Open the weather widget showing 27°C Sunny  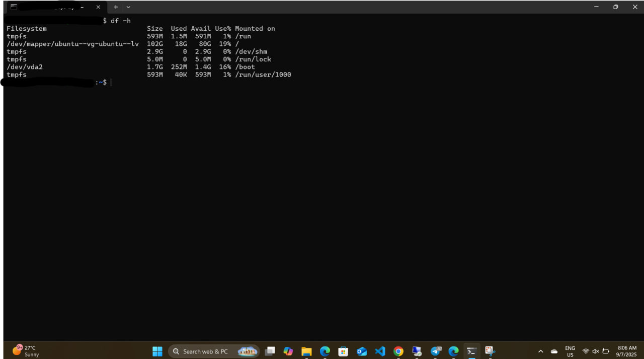[x=26, y=351]
